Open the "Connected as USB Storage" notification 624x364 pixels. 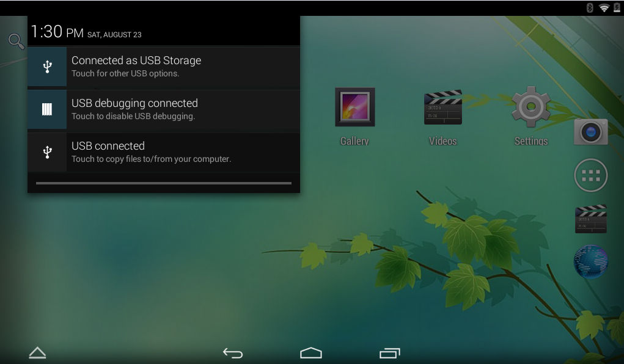[x=164, y=67]
